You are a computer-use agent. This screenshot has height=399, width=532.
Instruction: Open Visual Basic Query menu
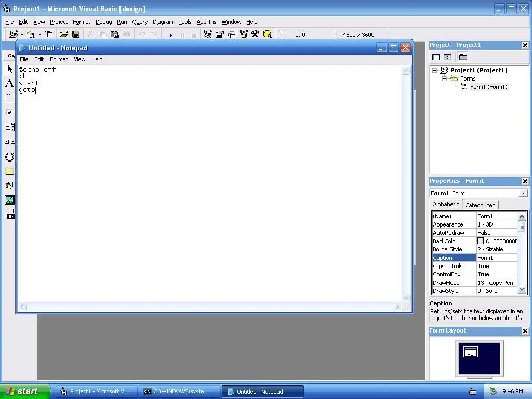pos(140,22)
